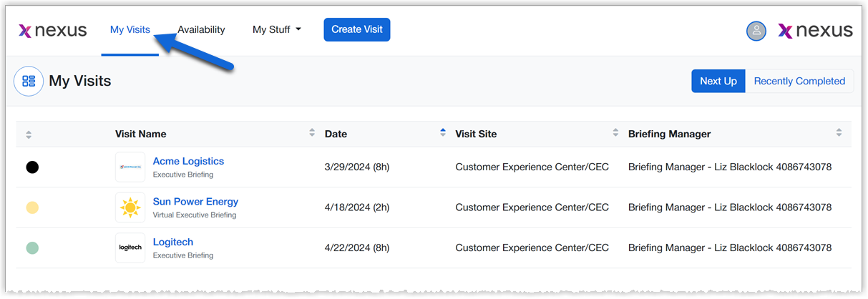Click the date 3/29/2024 (8h)
868x299 pixels.
click(x=357, y=167)
